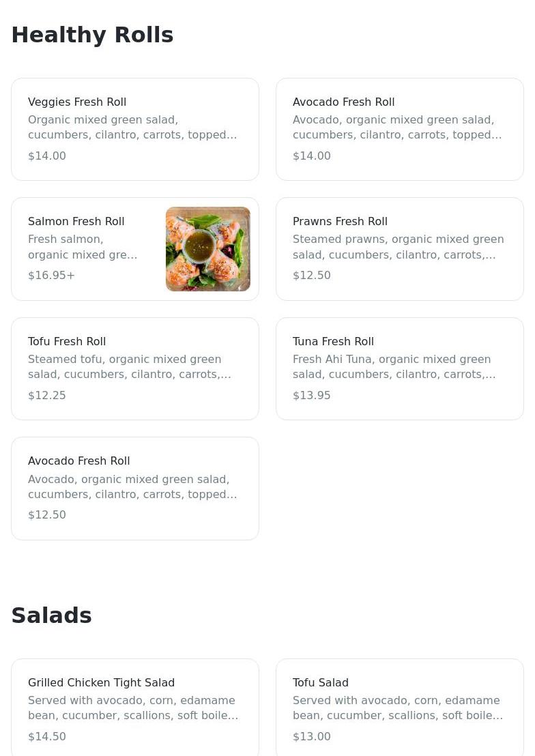The width and height of the screenshot is (535, 756).
Task: Click the Tofu Salad $13.00 price
Action: tap(312, 736)
